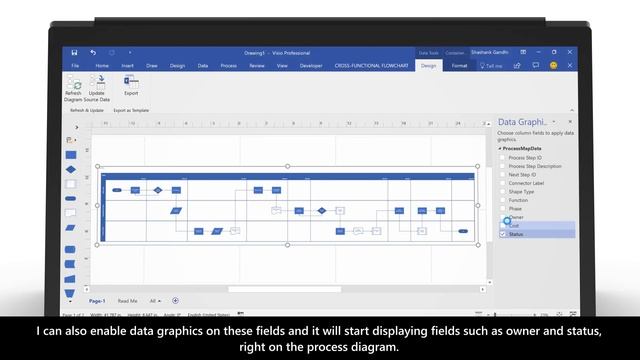Enable the Function checkbox
The width and height of the screenshot is (640, 360).
point(502,200)
